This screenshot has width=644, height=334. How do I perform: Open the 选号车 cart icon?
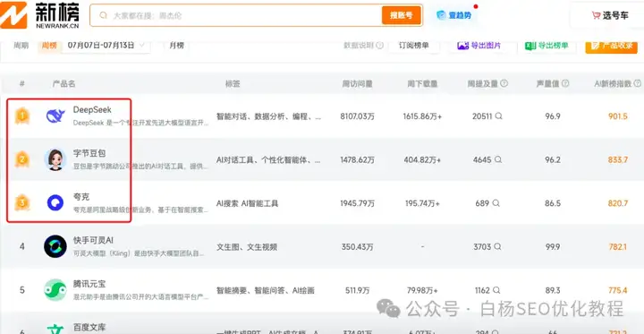(x=596, y=15)
